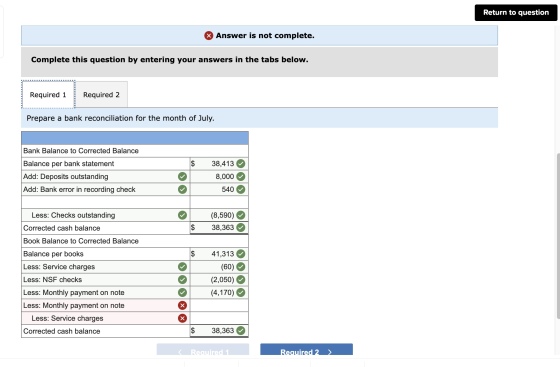Click red X on second Monthly payment row
Image resolution: width=560 pixels, height=367 pixels.
click(182, 306)
